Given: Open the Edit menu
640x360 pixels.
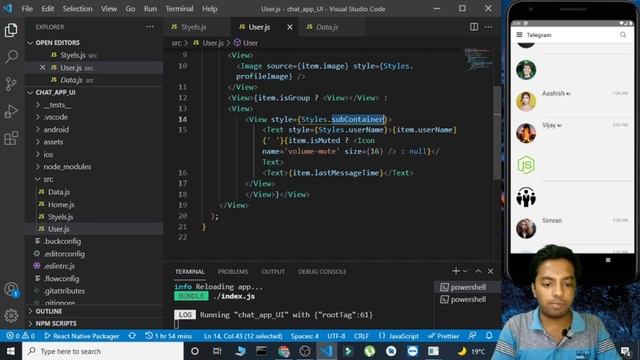Looking at the screenshot, I should click(x=48, y=9).
